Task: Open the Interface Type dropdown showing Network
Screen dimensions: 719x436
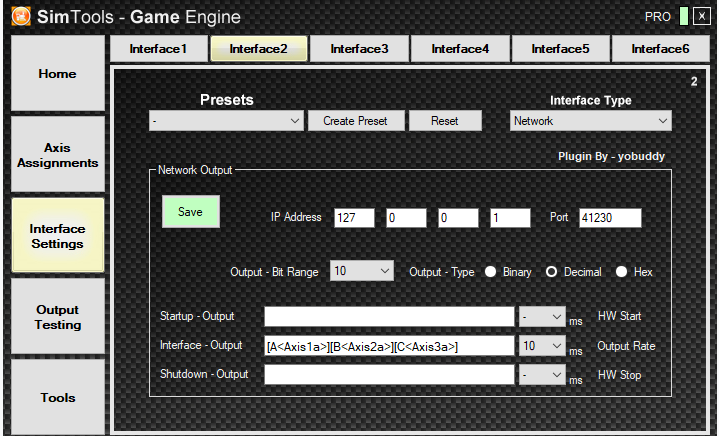Action: [x=591, y=121]
